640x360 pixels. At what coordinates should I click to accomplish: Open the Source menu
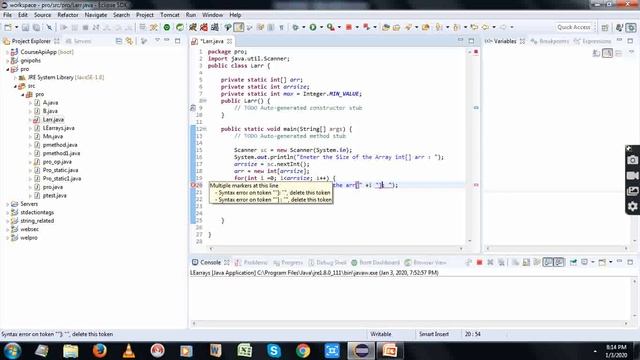tap(42, 15)
